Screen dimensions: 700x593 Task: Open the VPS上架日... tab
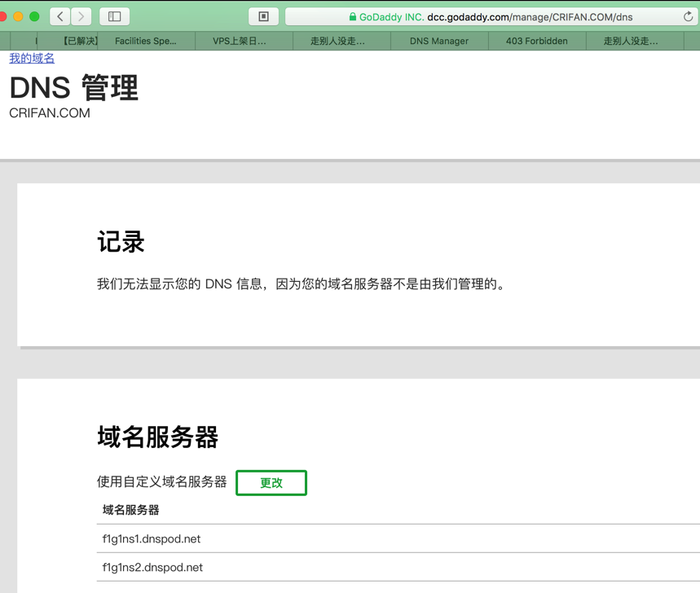click(244, 41)
